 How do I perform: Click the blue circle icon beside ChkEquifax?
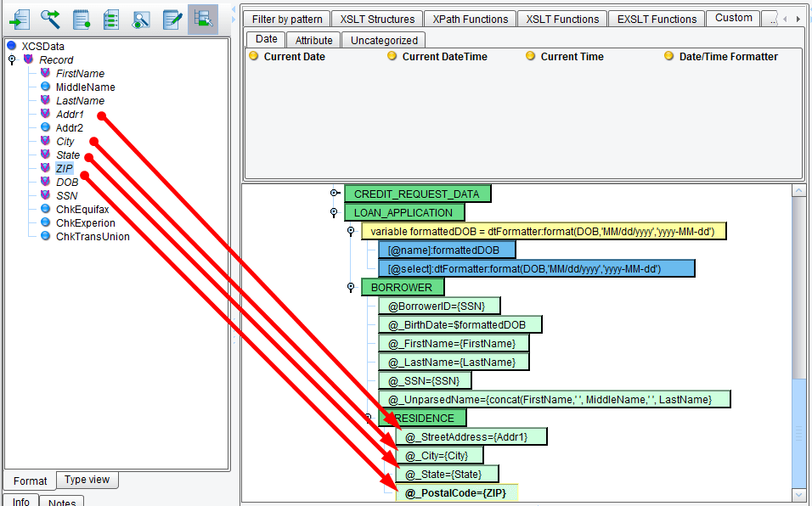point(46,209)
